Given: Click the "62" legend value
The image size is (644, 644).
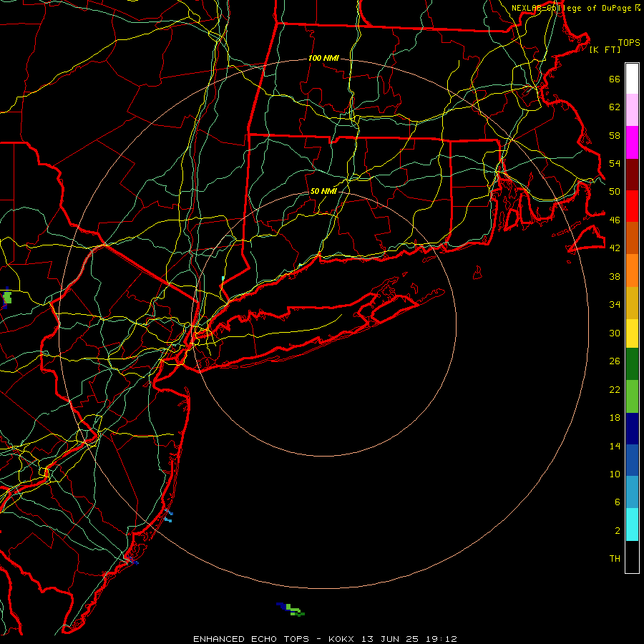Looking at the screenshot, I should 615,107.
